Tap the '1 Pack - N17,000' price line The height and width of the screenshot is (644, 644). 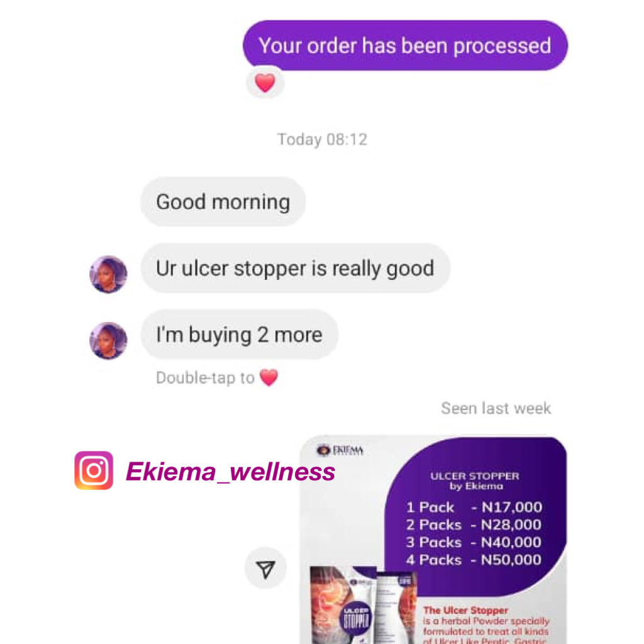474,508
